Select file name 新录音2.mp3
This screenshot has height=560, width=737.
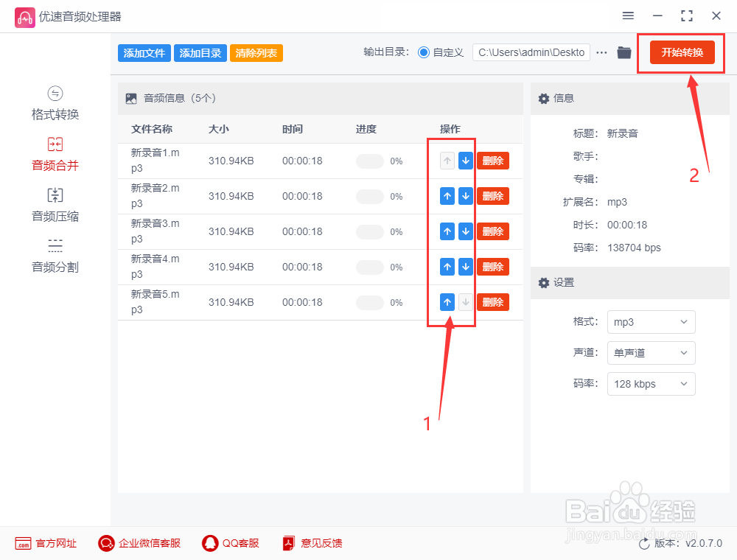pyautogui.click(x=155, y=195)
